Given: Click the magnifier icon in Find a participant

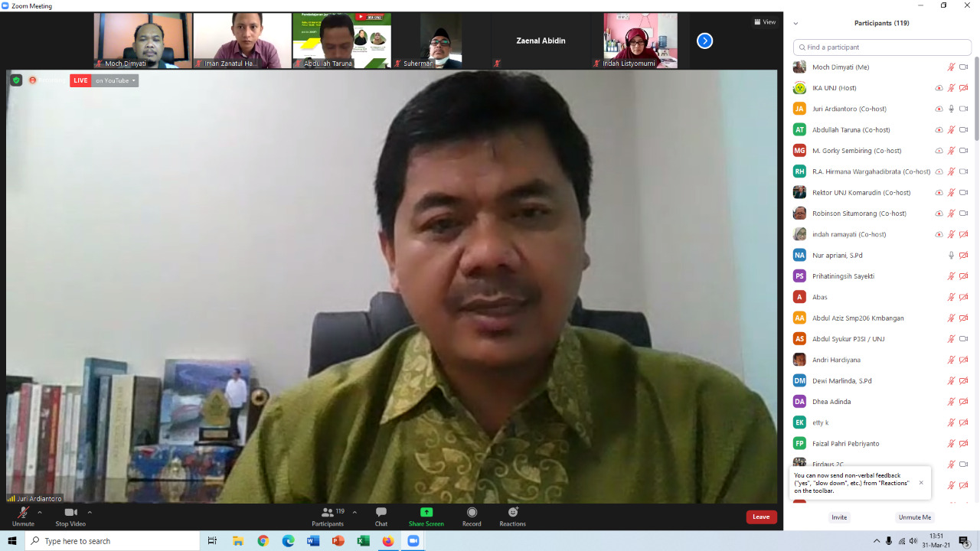Looking at the screenshot, I should [x=801, y=47].
